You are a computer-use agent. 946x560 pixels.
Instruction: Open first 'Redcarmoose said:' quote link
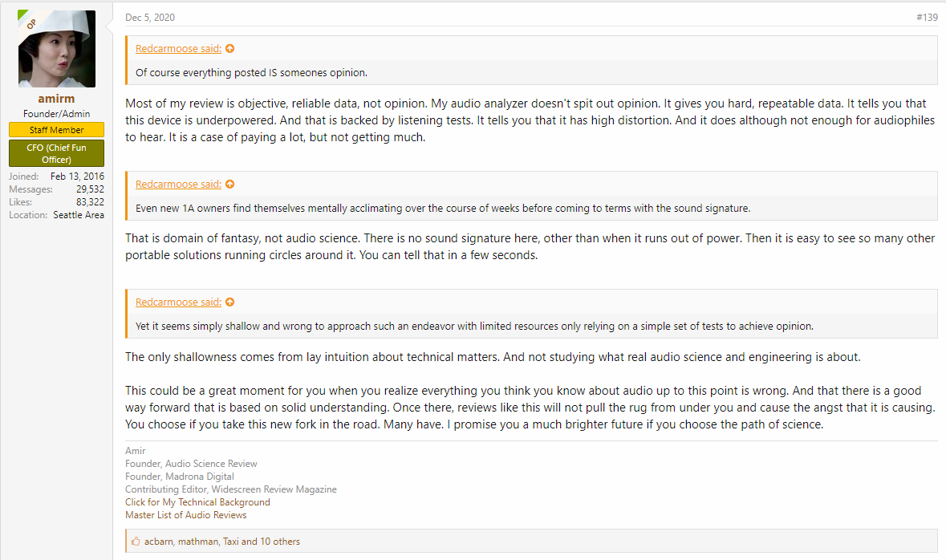click(x=179, y=49)
